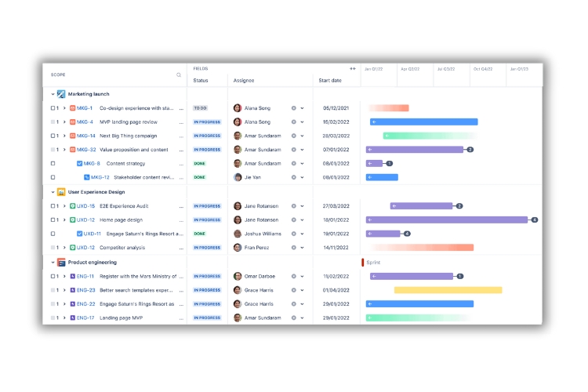Click the collapse fields arrows icon
This screenshot has width=588, height=392.
click(352, 69)
